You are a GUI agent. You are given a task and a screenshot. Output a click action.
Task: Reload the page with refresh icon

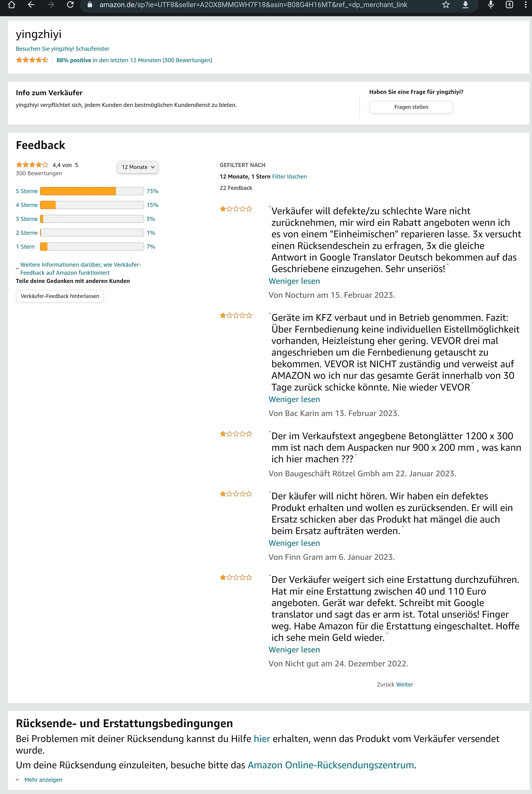pyautogui.click(x=70, y=5)
